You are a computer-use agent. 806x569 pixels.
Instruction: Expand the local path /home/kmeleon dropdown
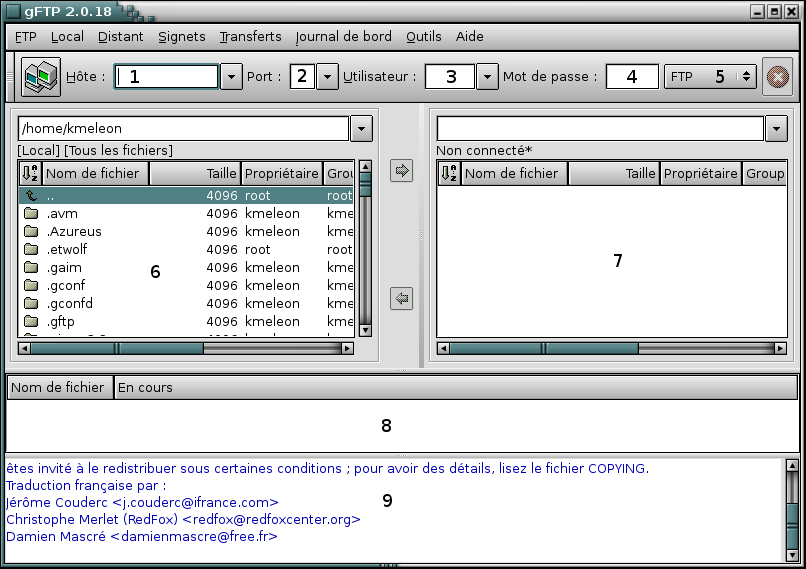pos(361,129)
